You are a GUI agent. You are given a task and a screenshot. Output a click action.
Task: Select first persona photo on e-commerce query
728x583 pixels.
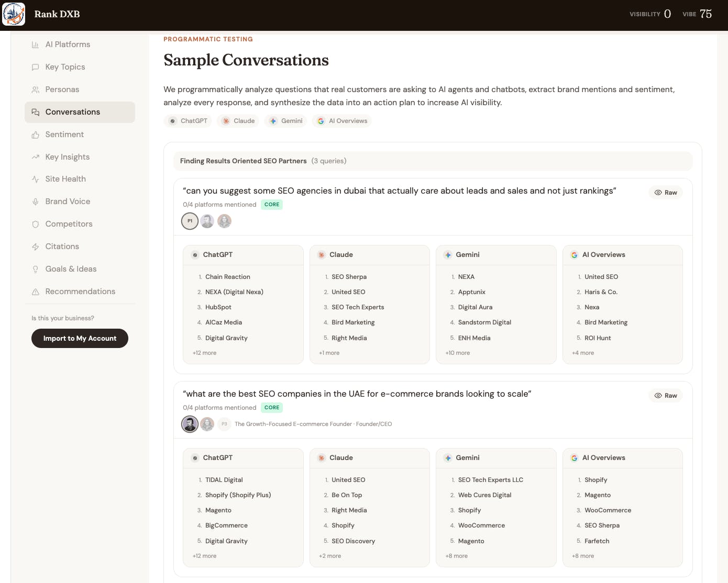coord(190,424)
